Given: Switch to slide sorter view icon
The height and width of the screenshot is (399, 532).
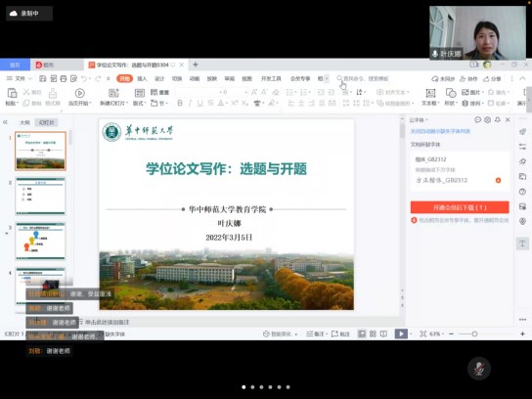Looking at the screenshot, I should click(x=373, y=334).
